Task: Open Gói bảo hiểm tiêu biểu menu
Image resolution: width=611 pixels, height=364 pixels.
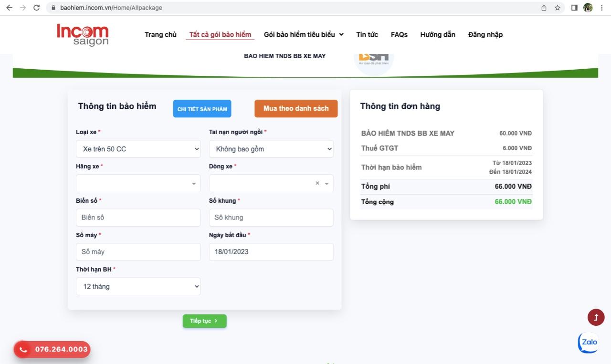Action: [x=304, y=34]
